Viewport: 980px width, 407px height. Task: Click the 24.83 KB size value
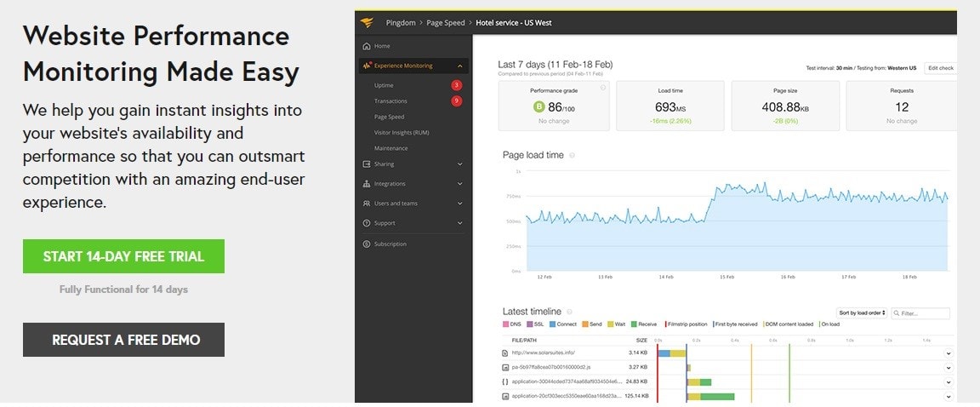point(637,382)
